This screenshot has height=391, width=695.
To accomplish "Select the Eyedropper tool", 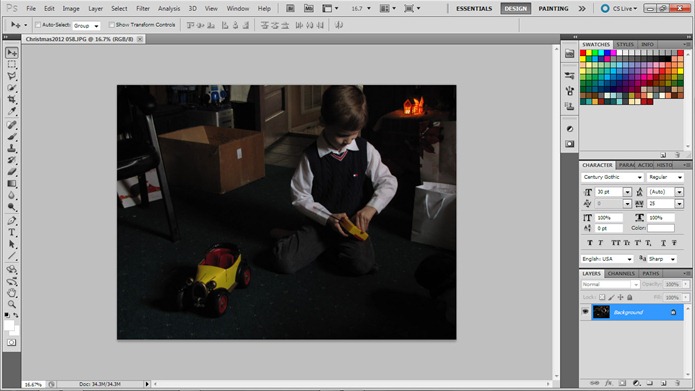I will click(x=12, y=111).
